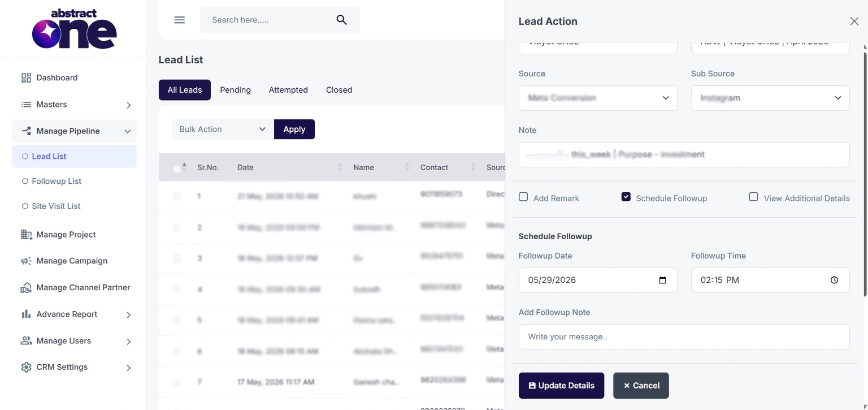868x410 pixels.
Task: Click the search magnifier icon
Action: (x=341, y=20)
